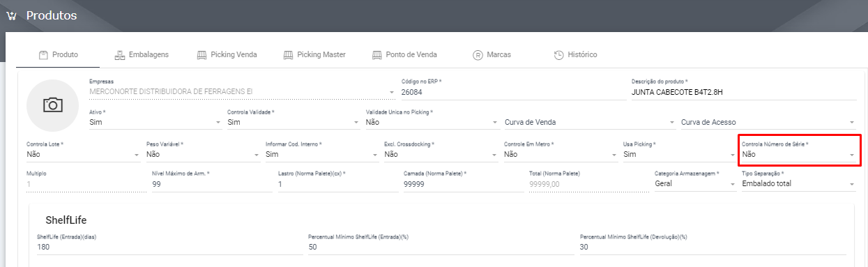Switch to the Embalagens tab
868x267 pixels.
(x=142, y=54)
